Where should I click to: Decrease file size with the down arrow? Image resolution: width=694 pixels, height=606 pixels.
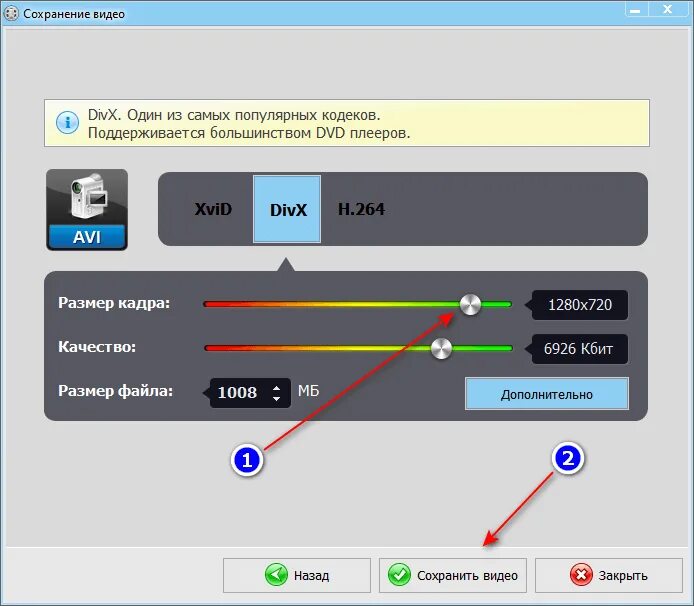click(x=277, y=398)
